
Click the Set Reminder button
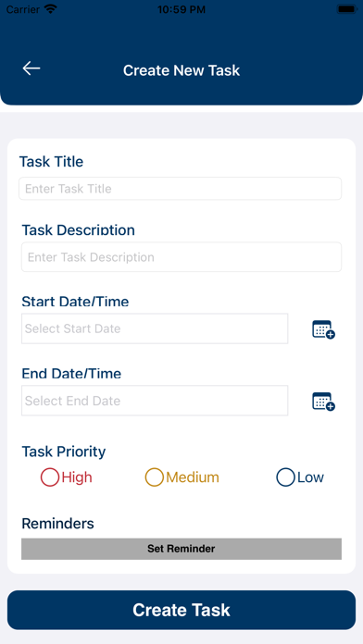point(181,549)
